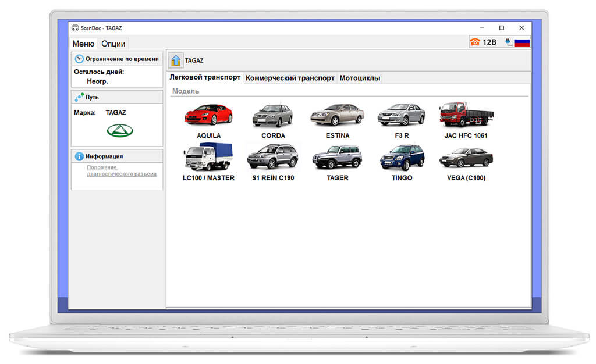Select the Russian flag language icon
596x364 pixels.
click(x=522, y=42)
